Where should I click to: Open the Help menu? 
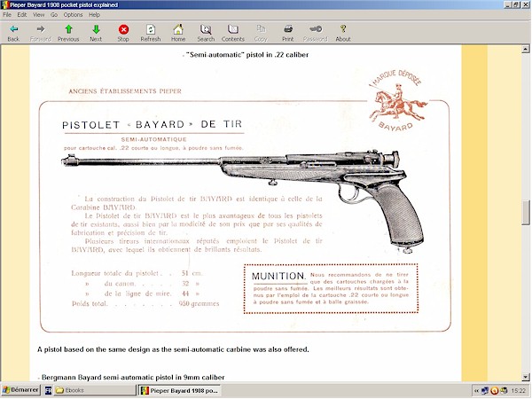point(94,14)
